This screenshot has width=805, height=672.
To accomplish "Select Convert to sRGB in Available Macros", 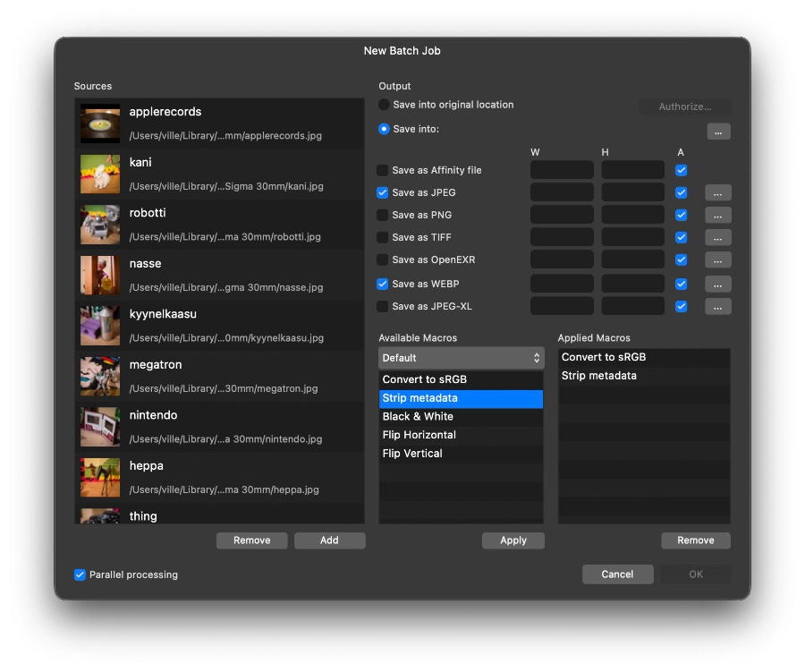I will pos(461,379).
